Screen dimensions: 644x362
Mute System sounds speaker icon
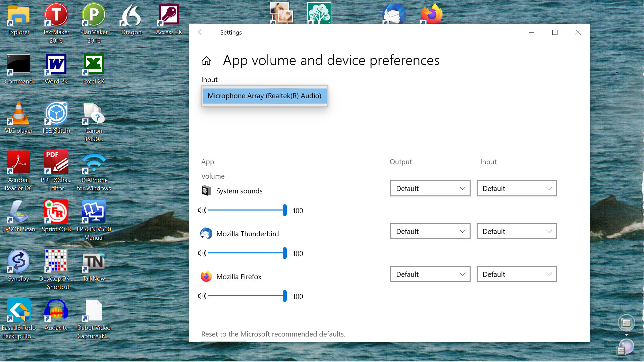(x=202, y=210)
